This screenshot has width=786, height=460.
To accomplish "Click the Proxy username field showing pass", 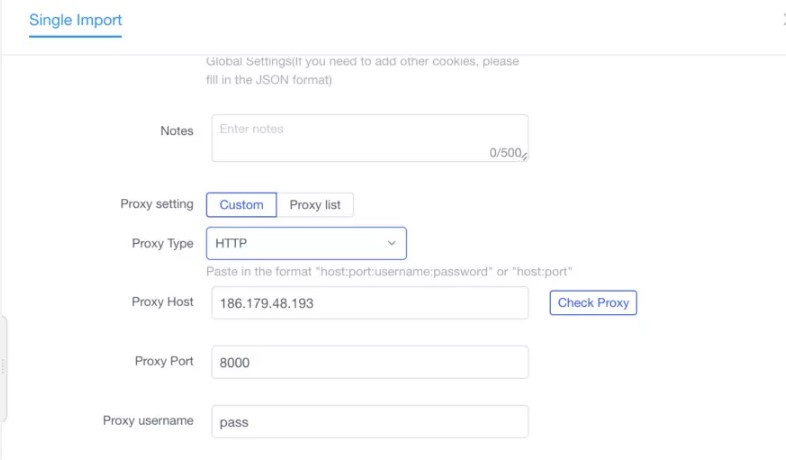I will click(x=370, y=421).
